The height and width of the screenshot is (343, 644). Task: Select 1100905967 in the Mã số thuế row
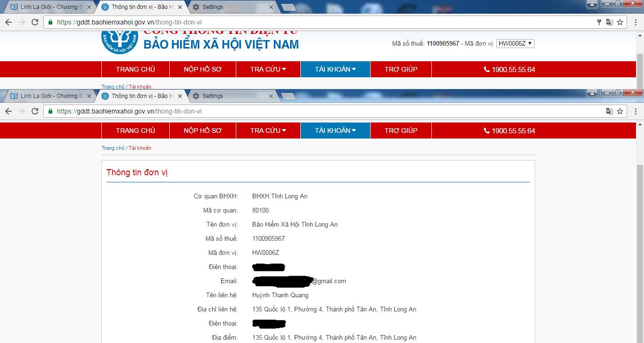[269, 238]
